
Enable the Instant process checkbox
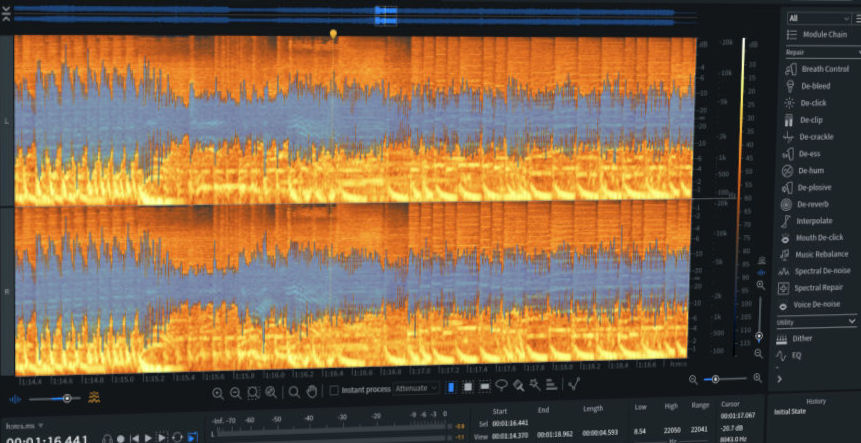(x=334, y=388)
